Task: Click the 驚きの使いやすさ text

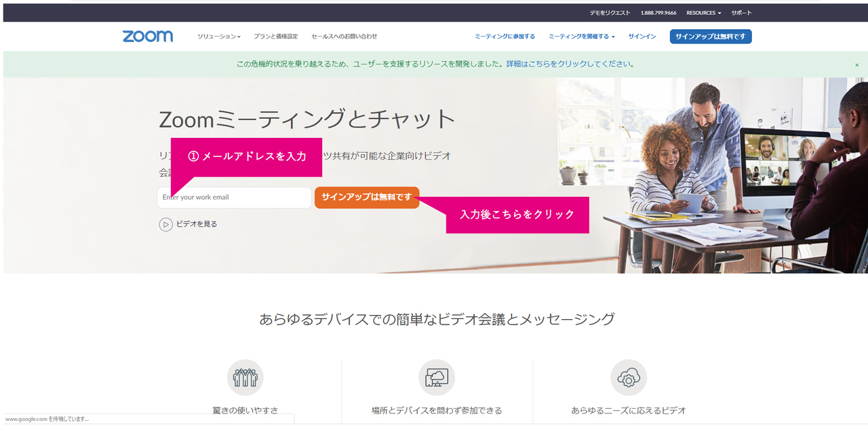Action: 245,411
